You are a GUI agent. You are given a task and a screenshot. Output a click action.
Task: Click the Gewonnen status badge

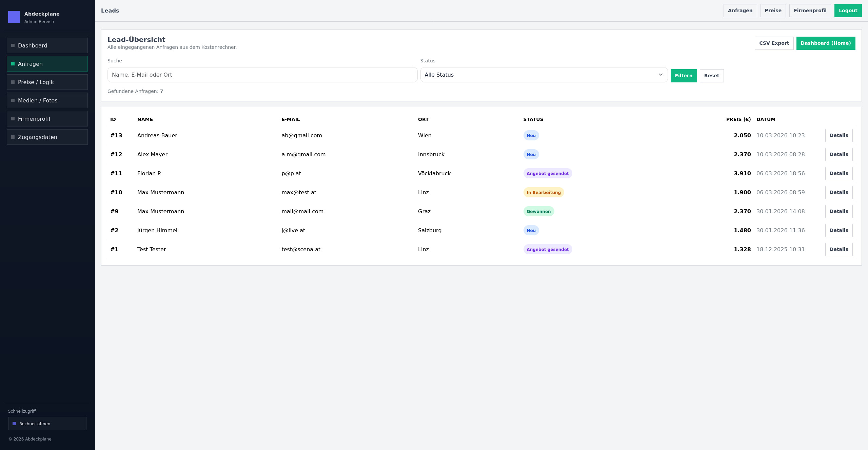tap(538, 211)
